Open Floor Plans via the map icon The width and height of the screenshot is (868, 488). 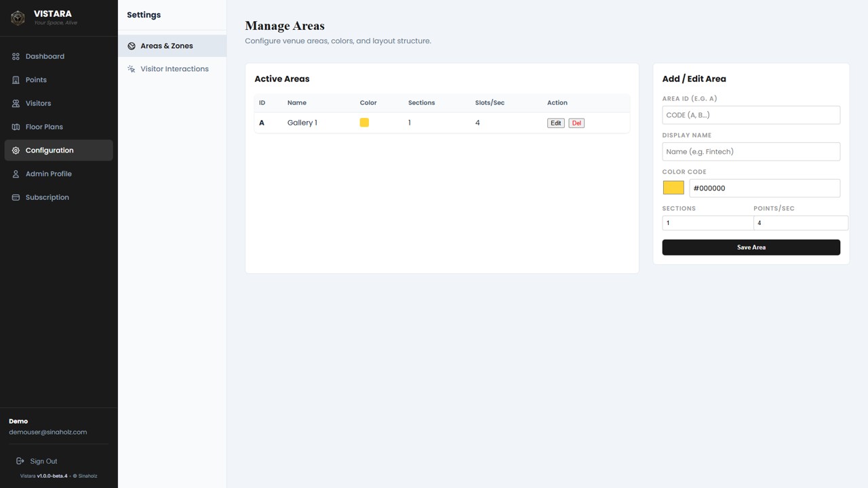click(15, 127)
